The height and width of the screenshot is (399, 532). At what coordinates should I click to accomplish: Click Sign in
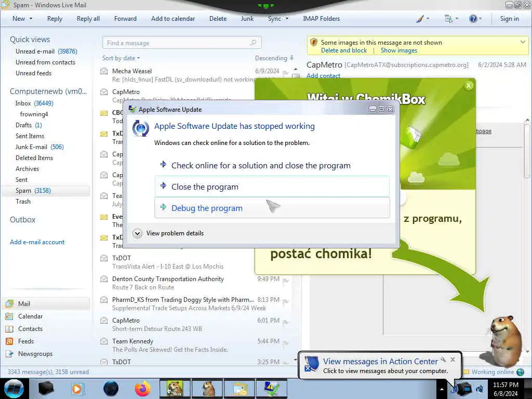coord(509,19)
